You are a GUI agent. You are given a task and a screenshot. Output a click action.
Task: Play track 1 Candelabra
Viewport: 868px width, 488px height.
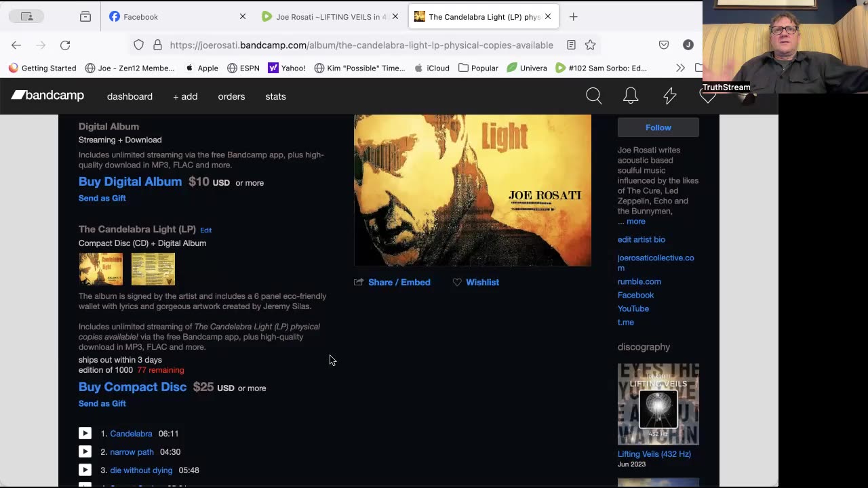tap(85, 433)
